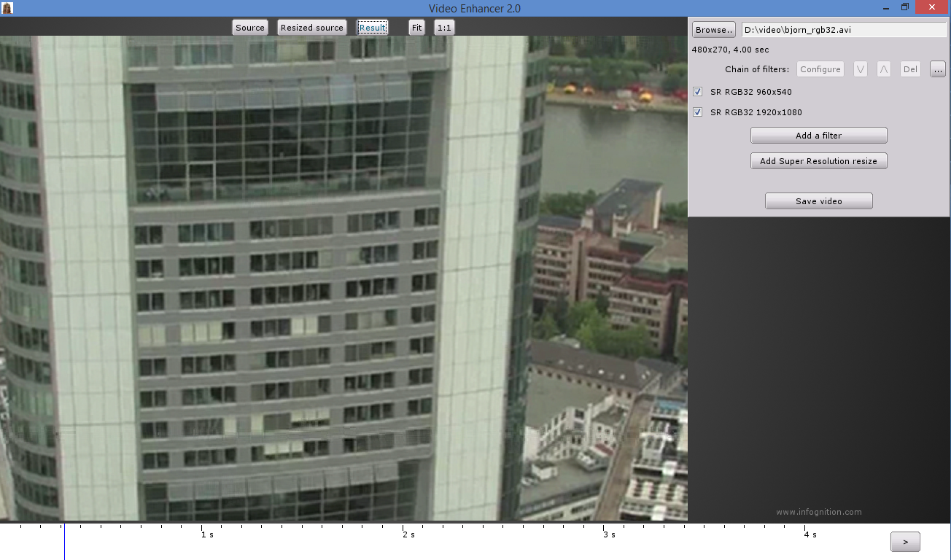The image size is (951, 560).
Task: Toggle the SR RGB32 960x540 filter checkbox
Action: (698, 92)
